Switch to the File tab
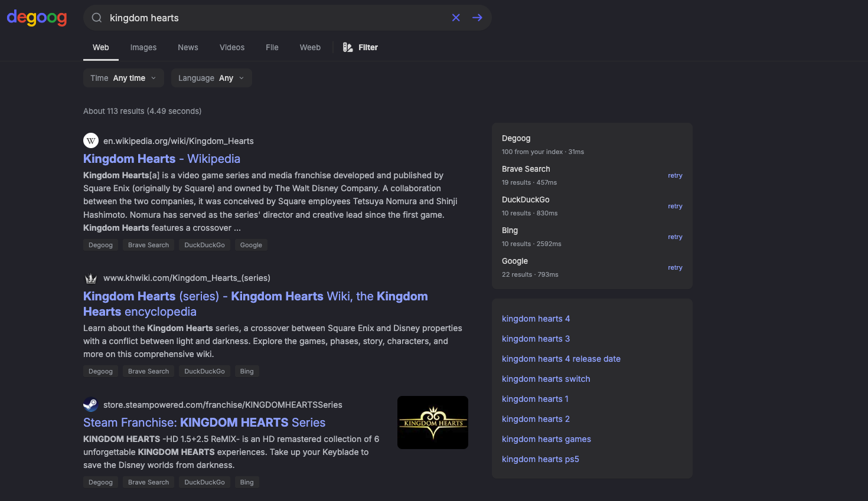868x501 pixels. tap(272, 47)
